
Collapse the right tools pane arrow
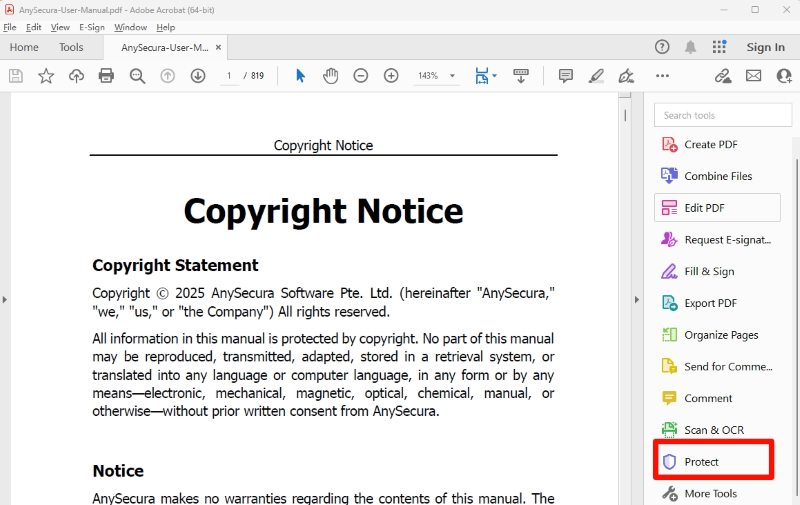tap(636, 299)
